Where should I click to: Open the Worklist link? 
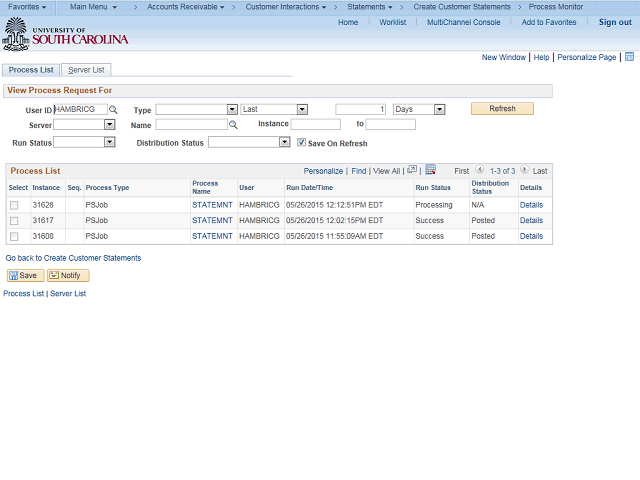[393, 22]
